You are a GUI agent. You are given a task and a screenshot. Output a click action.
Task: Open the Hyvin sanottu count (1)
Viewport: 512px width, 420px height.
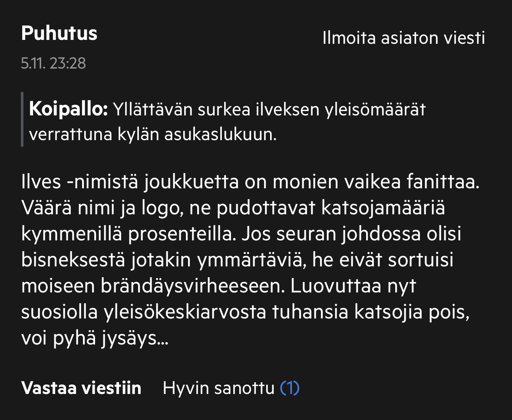[x=290, y=388]
